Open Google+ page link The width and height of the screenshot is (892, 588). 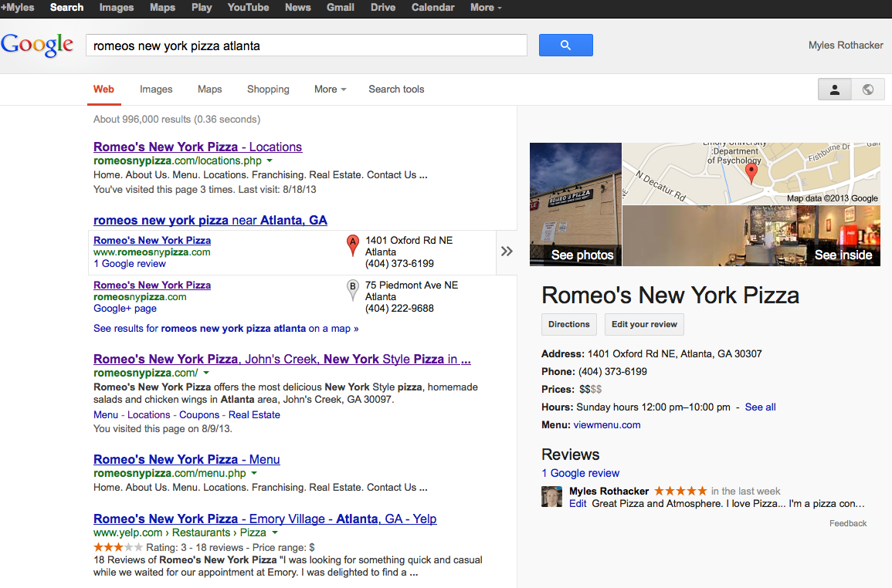125,308
